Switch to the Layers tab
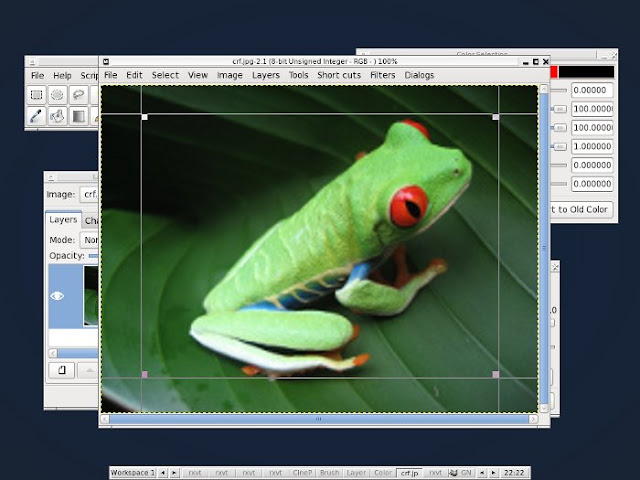The height and width of the screenshot is (480, 640). (x=63, y=220)
